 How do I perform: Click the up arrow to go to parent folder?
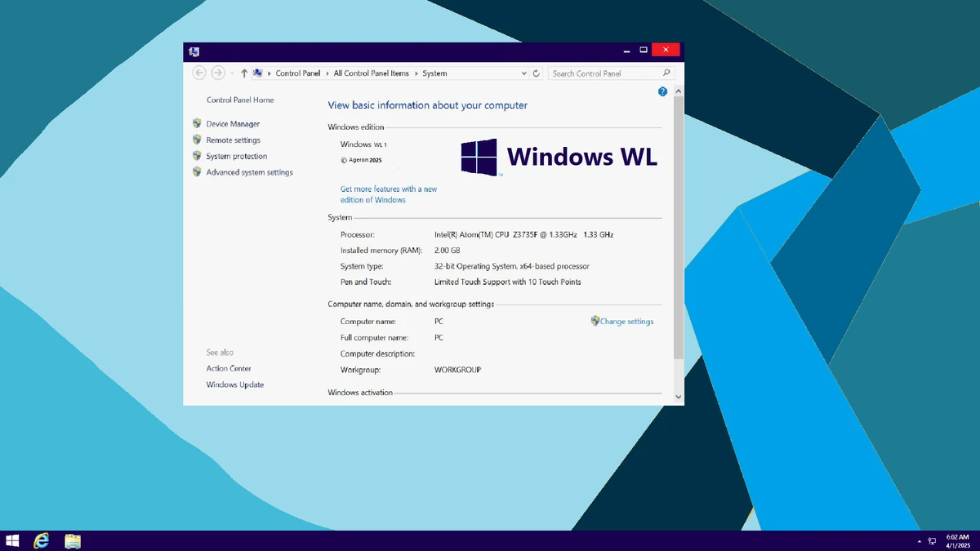point(243,73)
